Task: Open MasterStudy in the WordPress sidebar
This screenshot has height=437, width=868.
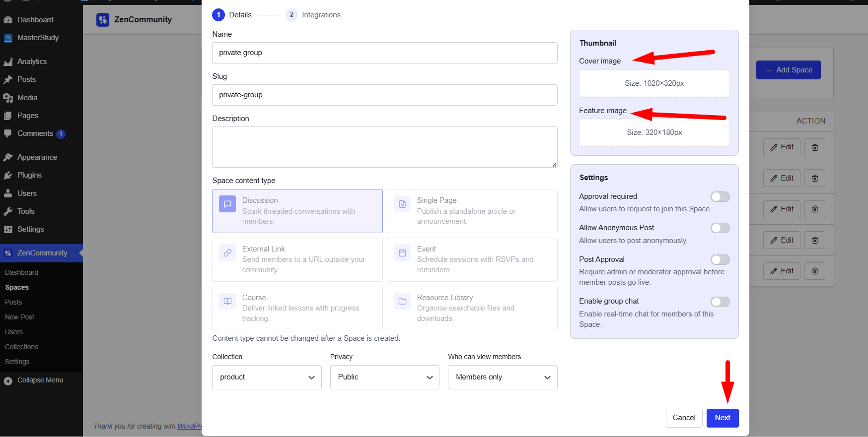Action: 38,38
